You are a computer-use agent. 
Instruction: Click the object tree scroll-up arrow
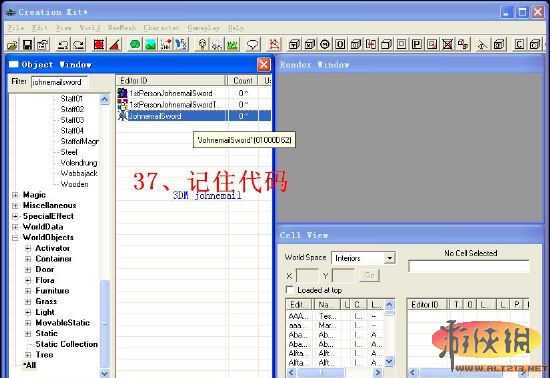pos(105,100)
